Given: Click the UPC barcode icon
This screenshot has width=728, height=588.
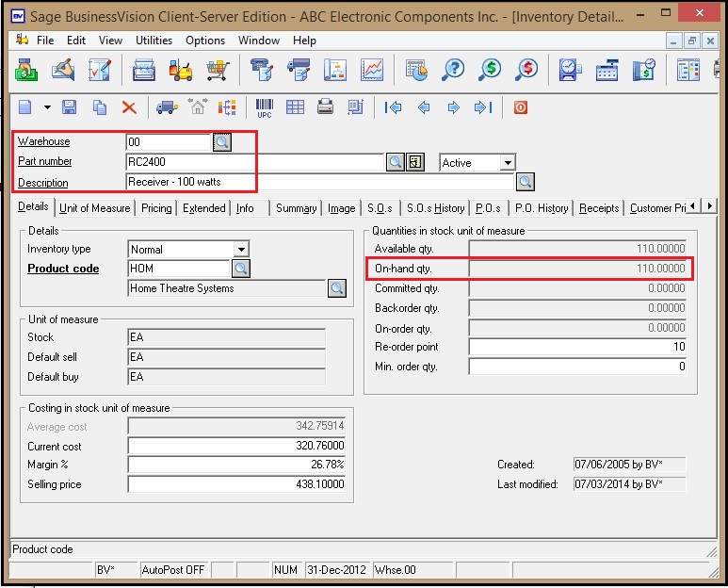Looking at the screenshot, I should (x=265, y=108).
